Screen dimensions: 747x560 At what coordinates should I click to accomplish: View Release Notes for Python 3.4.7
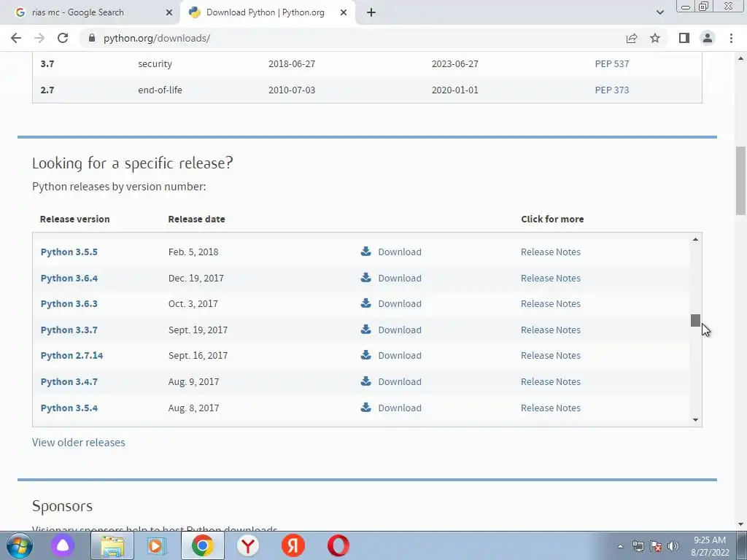[x=551, y=382]
